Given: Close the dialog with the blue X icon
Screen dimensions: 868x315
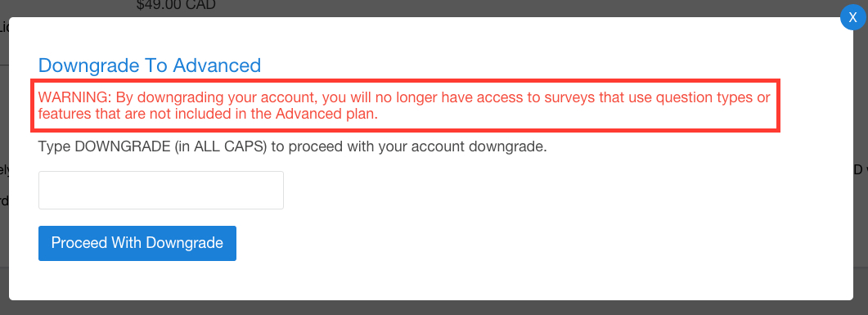Looking at the screenshot, I should [853, 17].
